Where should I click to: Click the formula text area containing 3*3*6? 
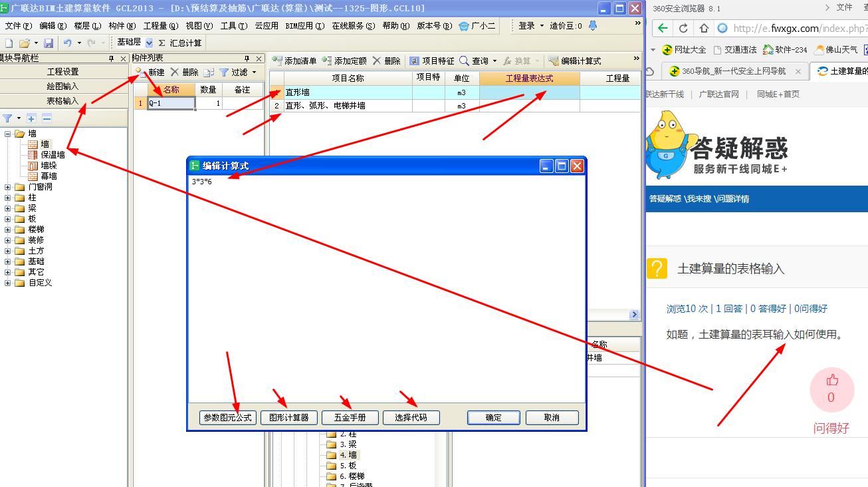tap(386, 288)
